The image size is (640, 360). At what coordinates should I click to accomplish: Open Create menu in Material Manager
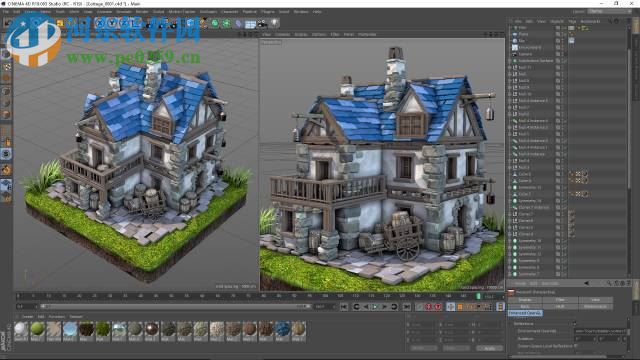click(x=27, y=317)
